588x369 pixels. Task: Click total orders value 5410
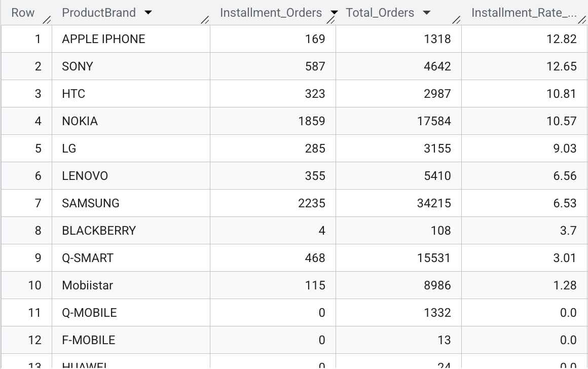[437, 176]
